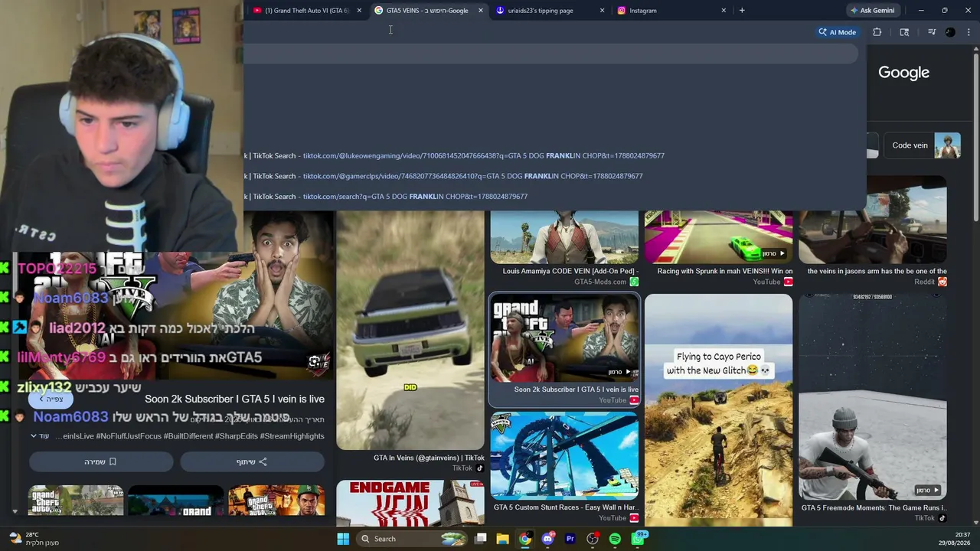The height and width of the screenshot is (551, 980).
Task: Open the Chrome three-dot menu
Action: [x=969, y=32]
